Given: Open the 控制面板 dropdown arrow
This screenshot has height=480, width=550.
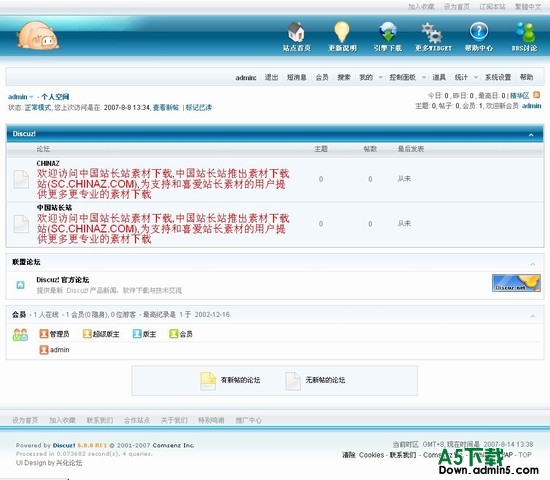Looking at the screenshot, I should click(424, 77).
